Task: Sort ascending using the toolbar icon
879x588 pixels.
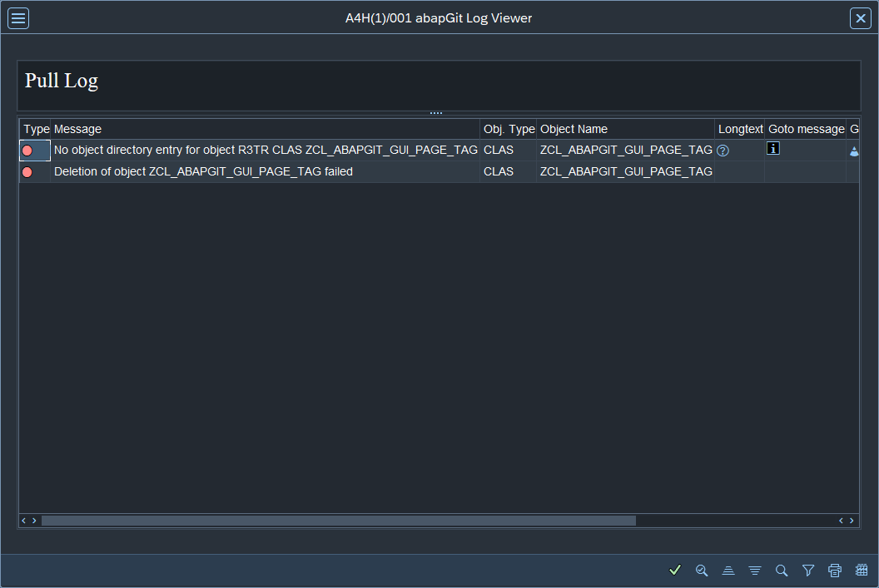Action: click(x=728, y=570)
